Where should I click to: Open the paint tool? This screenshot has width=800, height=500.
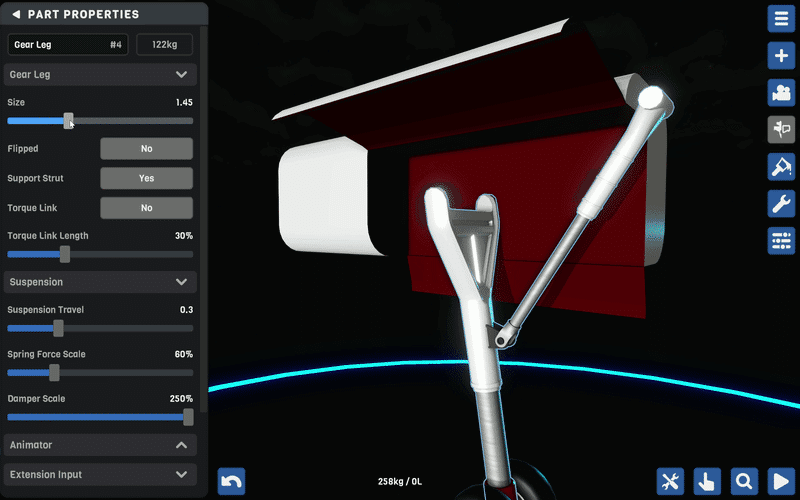pos(781,167)
